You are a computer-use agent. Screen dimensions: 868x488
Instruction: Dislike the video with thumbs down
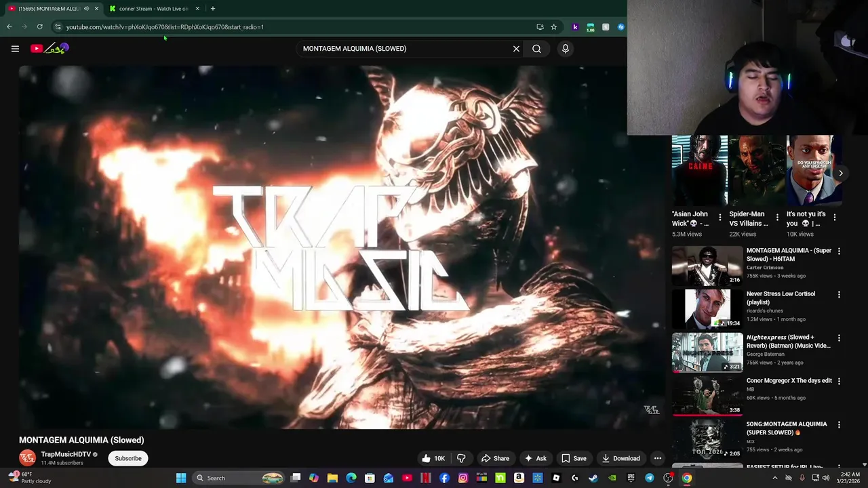461,458
